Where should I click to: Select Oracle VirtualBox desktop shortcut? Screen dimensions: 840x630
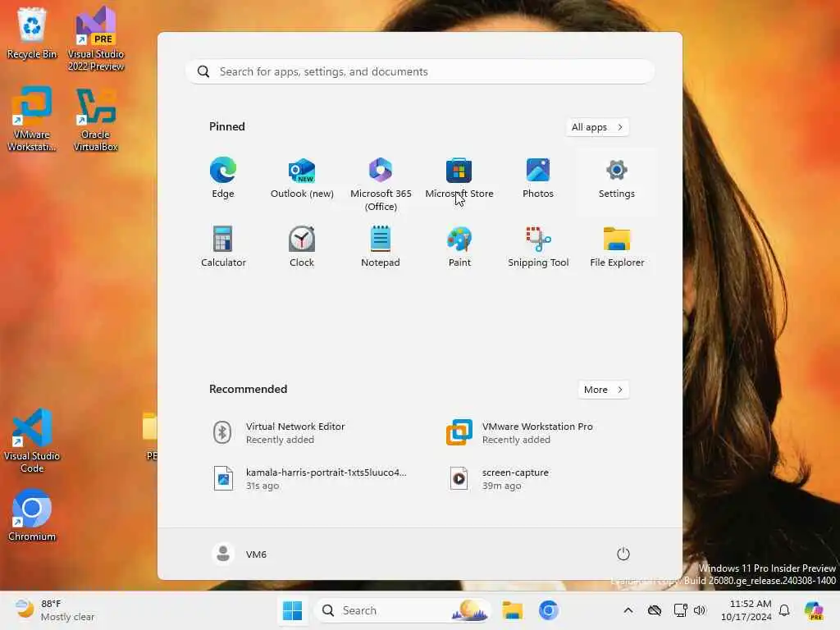[96, 119]
